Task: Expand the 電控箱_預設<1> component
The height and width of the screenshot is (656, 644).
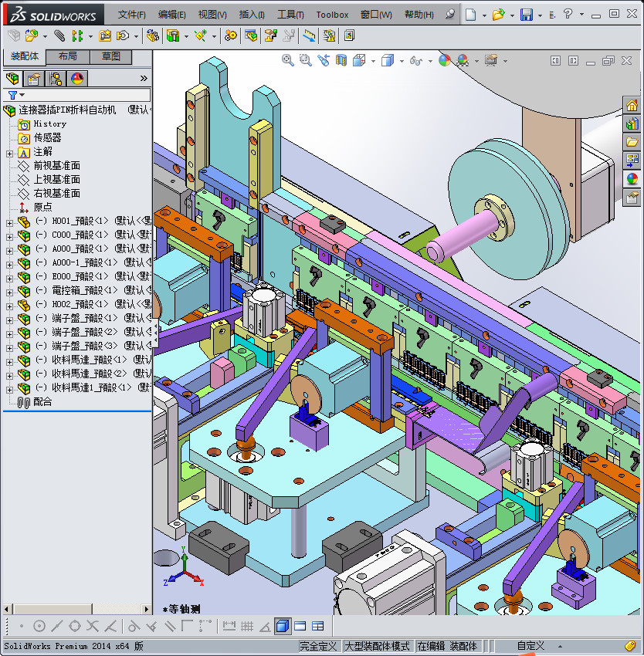Action: (9, 292)
